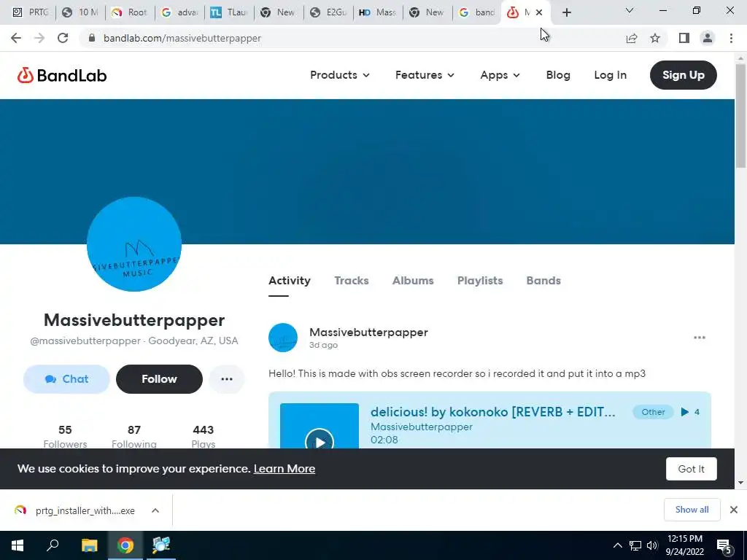
Task: Click the Massivebutterpapper profile picture
Action: tap(134, 244)
